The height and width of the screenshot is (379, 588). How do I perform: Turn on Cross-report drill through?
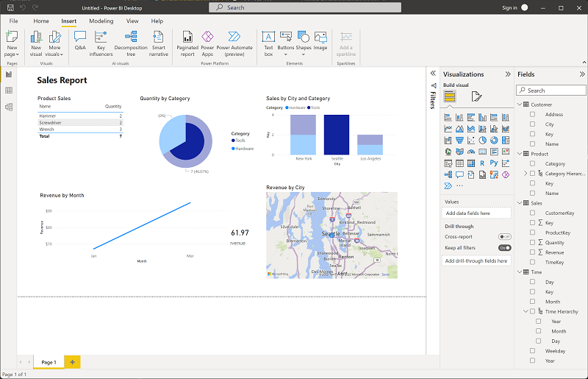tap(504, 237)
